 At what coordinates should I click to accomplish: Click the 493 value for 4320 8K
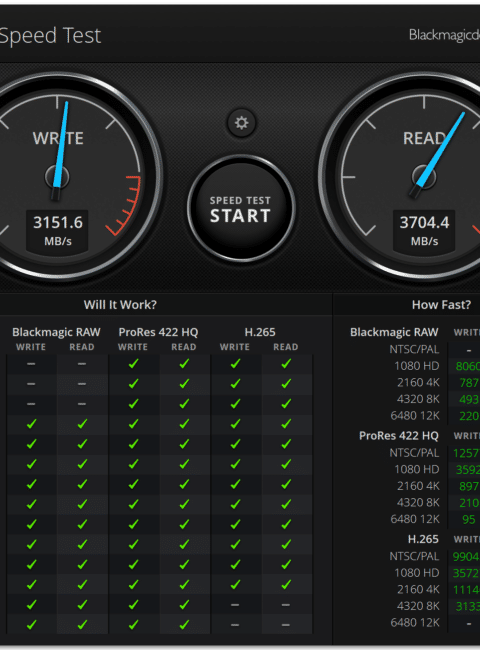(x=469, y=399)
